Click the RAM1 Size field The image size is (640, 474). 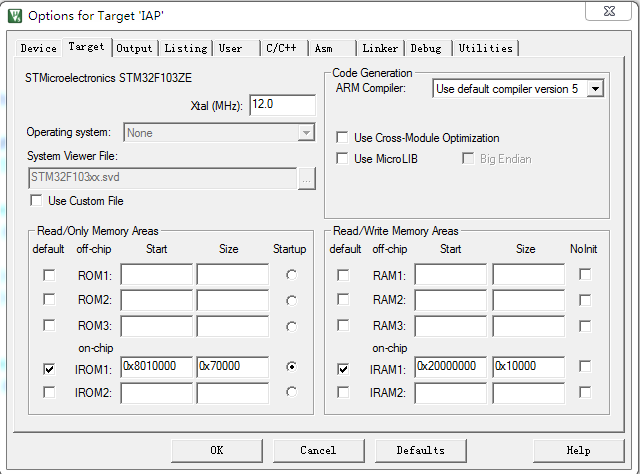tap(529, 274)
